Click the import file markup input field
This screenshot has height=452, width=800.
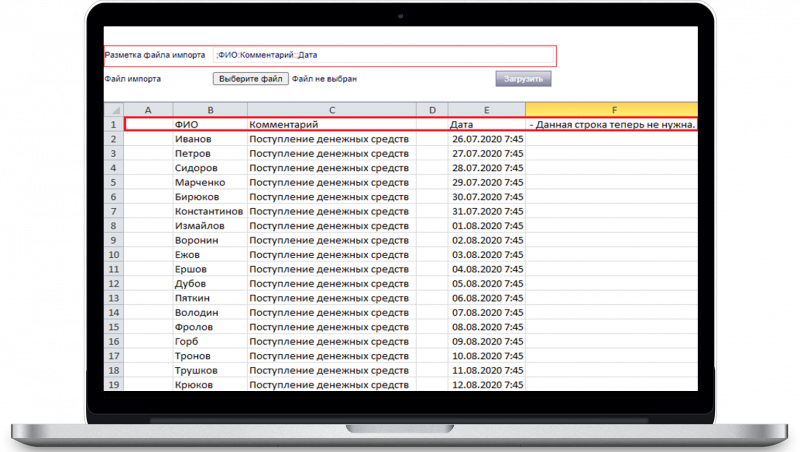coord(383,55)
